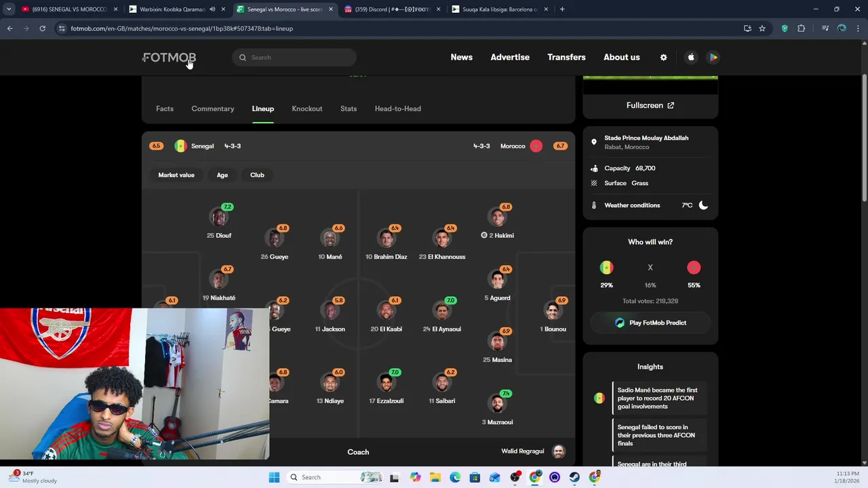Go back to the previous page
This screenshot has width=868, height=488.
tap(9, 28)
